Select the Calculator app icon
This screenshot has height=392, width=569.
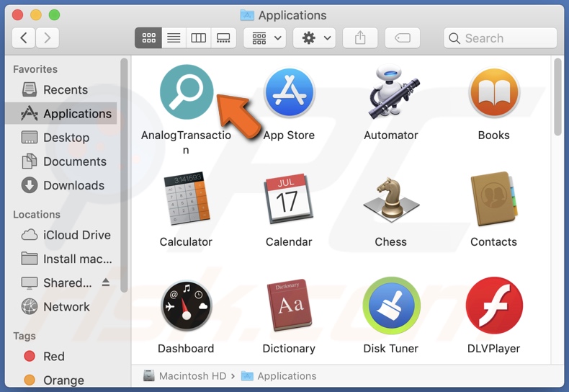[186, 198]
